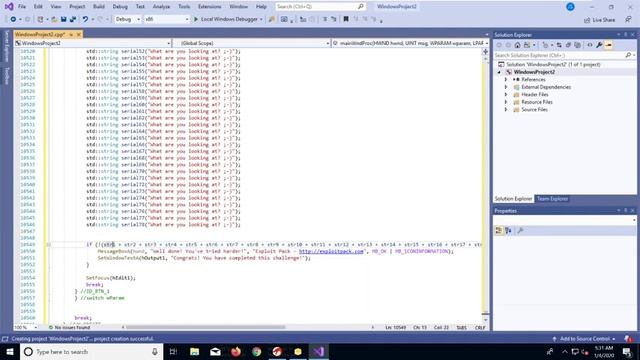Expand the Resource Files folder
Screen dimensions: 640x360
tap(506, 102)
